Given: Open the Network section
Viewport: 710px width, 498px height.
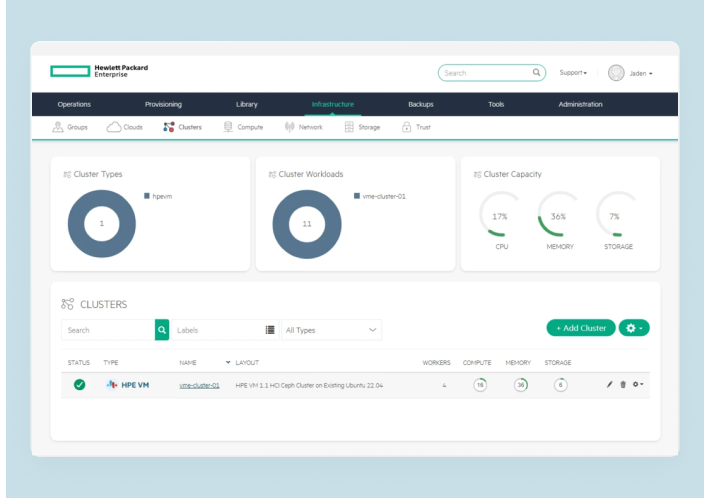Looking at the screenshot, I should point(303,127).
